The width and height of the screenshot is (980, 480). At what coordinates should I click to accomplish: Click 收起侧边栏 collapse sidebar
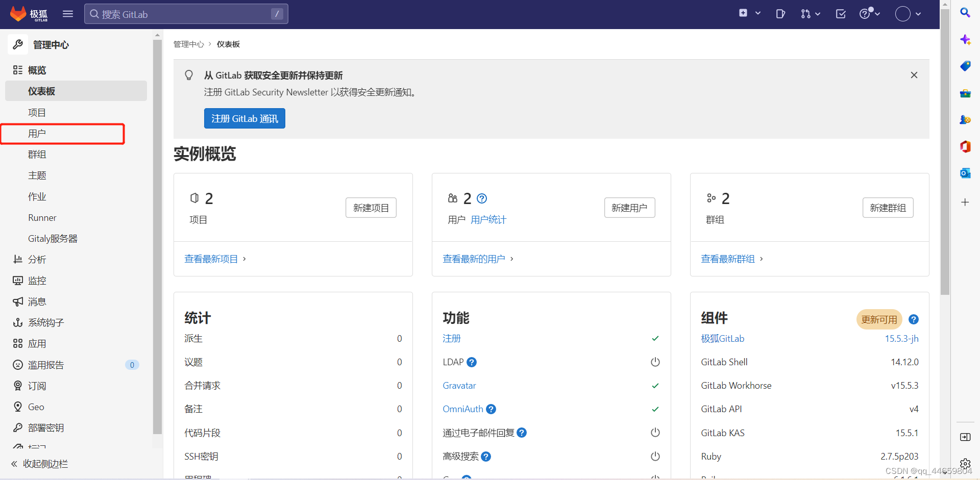[x=40, y=464]
